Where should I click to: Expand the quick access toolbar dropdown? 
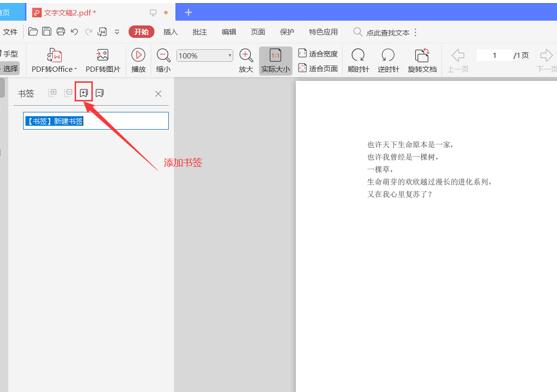pyautogui.click(x=117, y=32)
